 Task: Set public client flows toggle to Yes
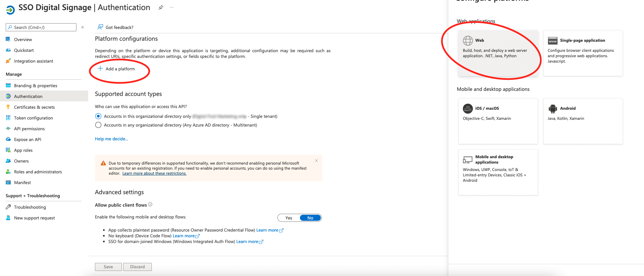tap(289, 218)
